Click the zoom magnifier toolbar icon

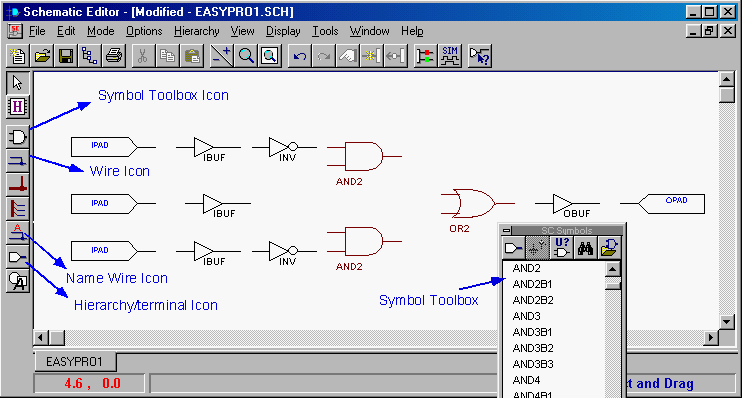point(246,56)
